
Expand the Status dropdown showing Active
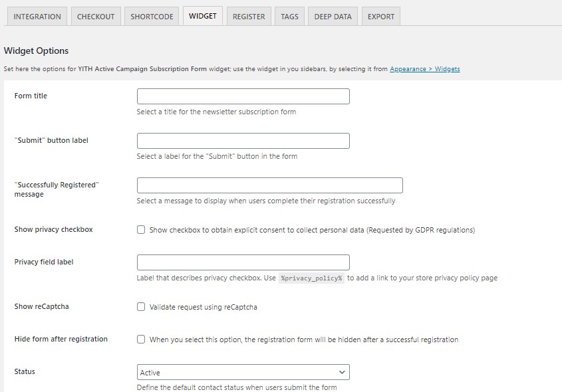(243, 372)
